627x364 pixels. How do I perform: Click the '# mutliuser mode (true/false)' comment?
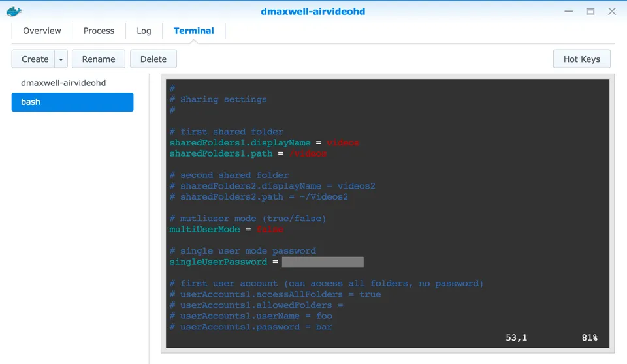pyautogui.click(x=248, y=219)
